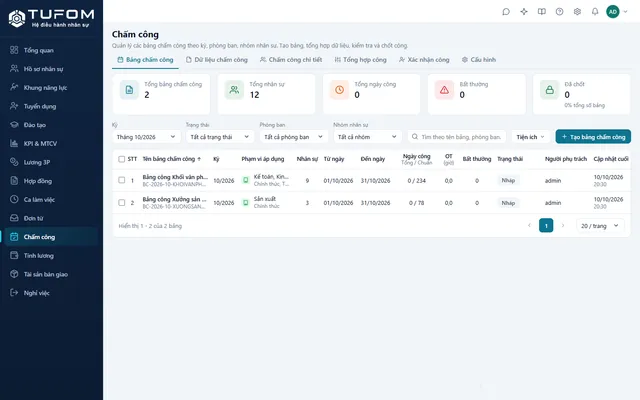Open Nghỉ việc in sidebar

pos(51,293)
